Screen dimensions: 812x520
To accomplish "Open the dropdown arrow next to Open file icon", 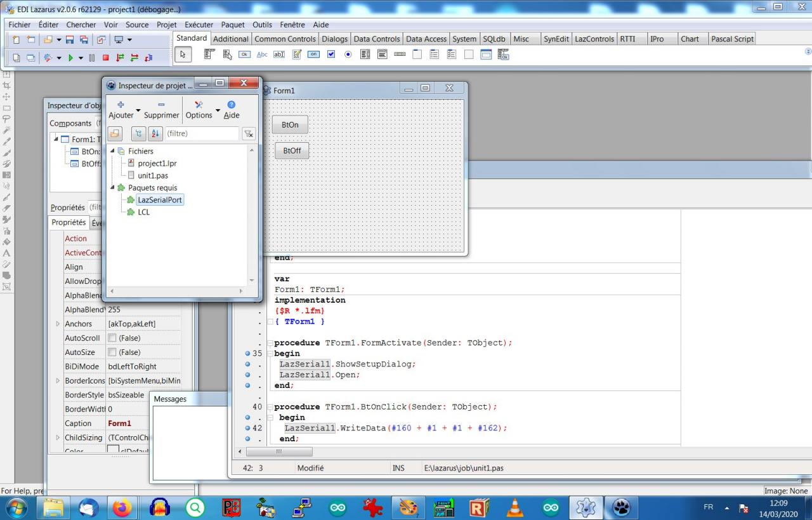I will pyautogui.click(x=59, y=39).
